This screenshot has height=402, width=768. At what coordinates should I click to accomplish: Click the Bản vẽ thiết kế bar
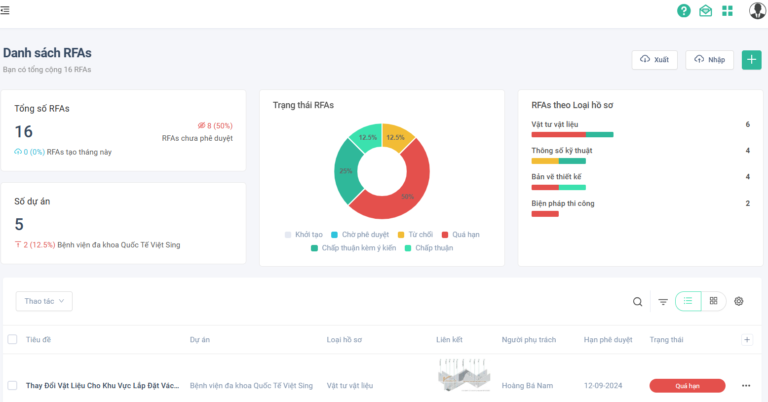pyautogui.click(x=558, y=188)
